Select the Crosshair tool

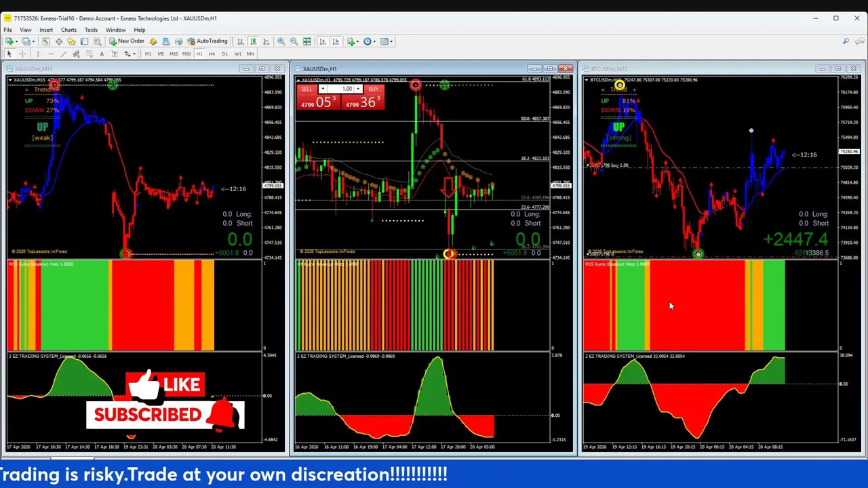point(22,54)
